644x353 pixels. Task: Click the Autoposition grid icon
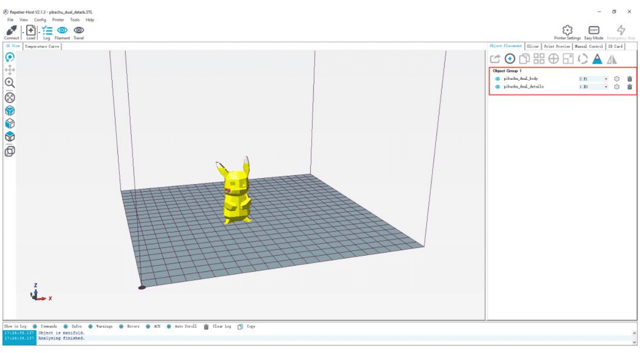pyautogui.click(x=539, y=59)
